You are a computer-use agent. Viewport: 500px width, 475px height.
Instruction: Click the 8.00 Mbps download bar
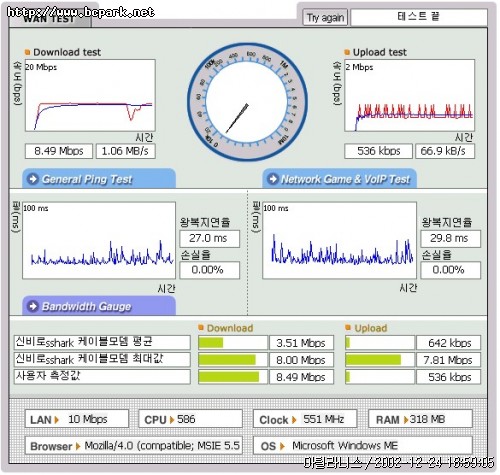click(233, 360)
